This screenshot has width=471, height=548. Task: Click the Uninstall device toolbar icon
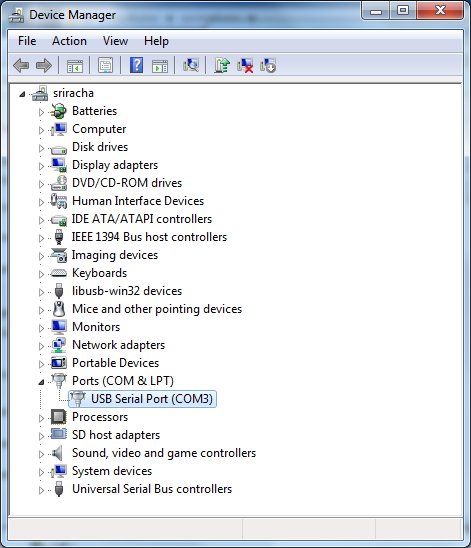tap(245, 65)
